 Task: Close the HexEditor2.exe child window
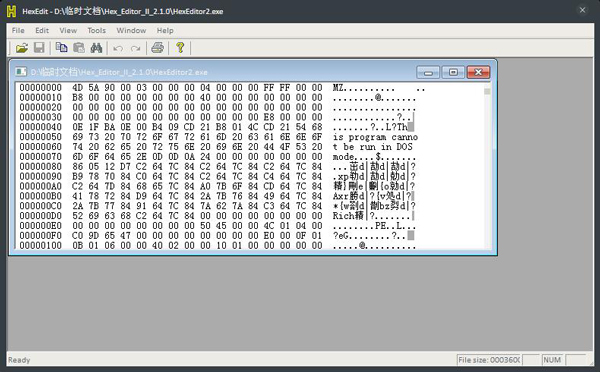(x=478, y=72)
